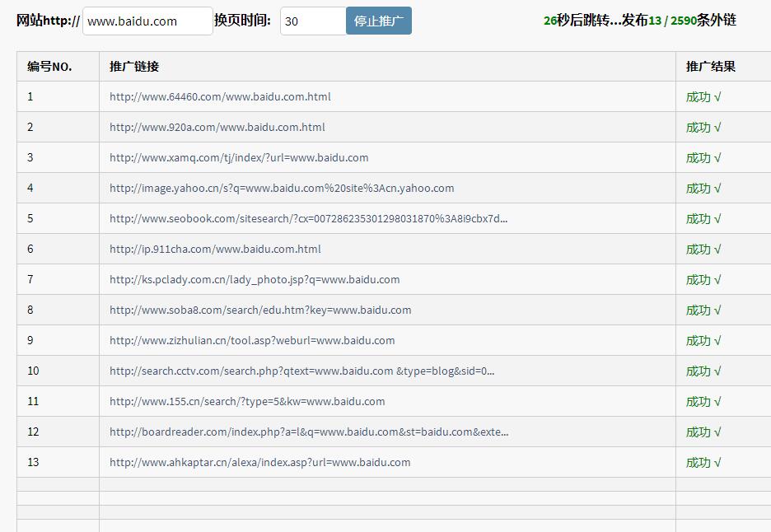Click 成功 result in row 1
The height and width of the screenshot is (532, 771).
703,97
